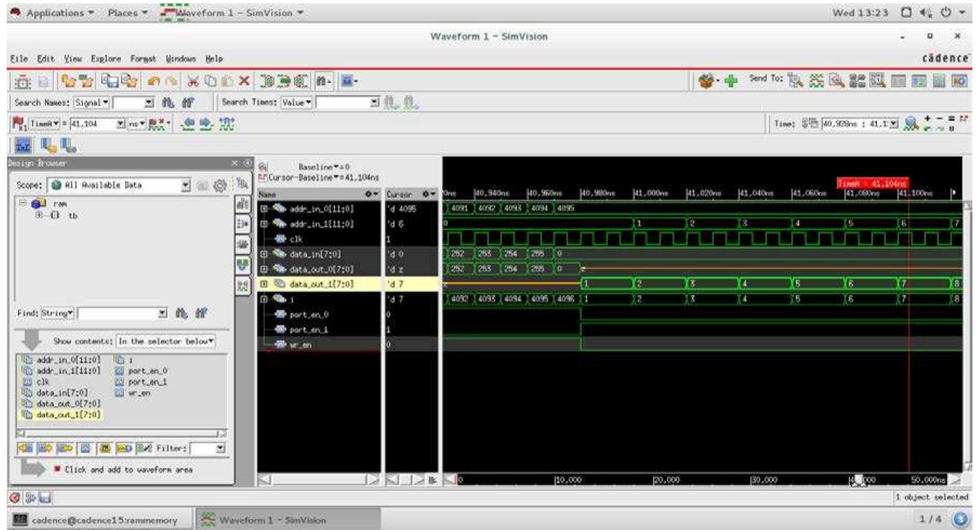The height and width of the screenshot is (530, 980).
Task: Expand the data_in[7:0] signal bus
Action: (x=264, y=254)
